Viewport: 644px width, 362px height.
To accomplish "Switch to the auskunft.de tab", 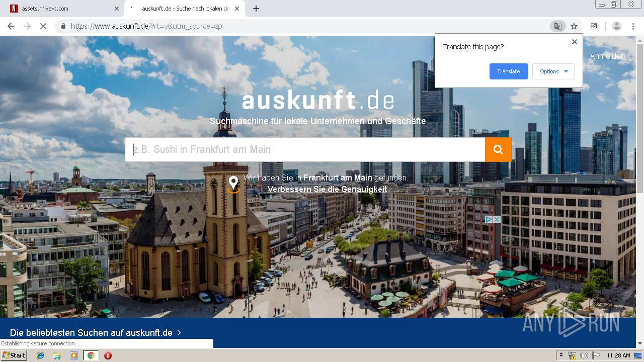I will (185, 9).
